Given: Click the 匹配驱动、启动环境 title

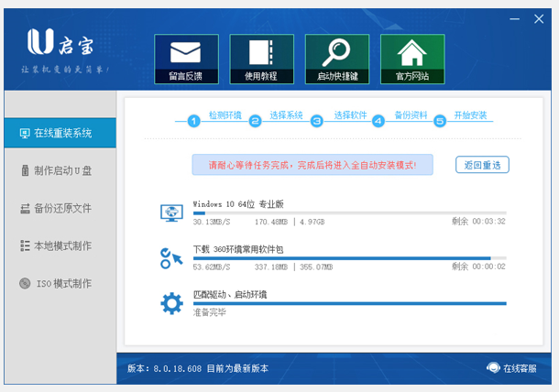Looking at the screenshot, I should (230, 294).
